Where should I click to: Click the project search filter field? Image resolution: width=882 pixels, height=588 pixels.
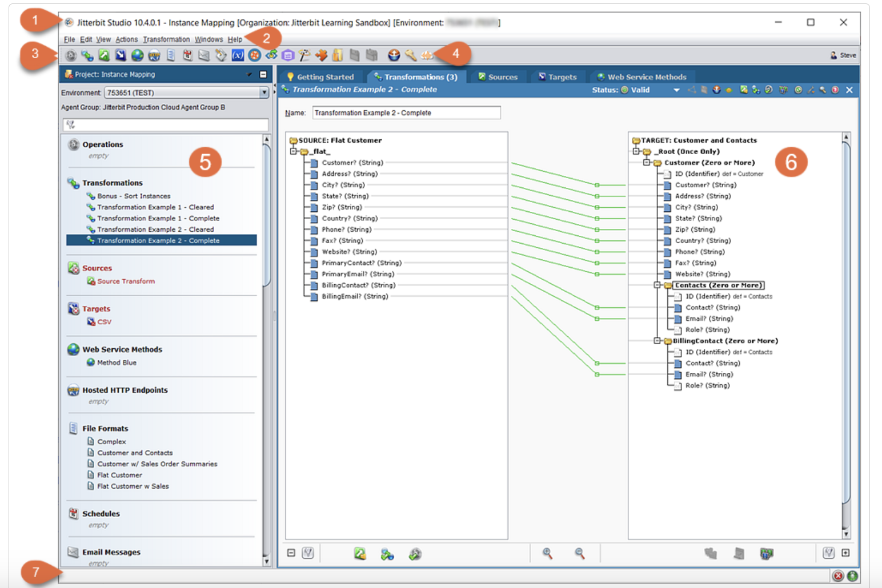tap(165, 124)
